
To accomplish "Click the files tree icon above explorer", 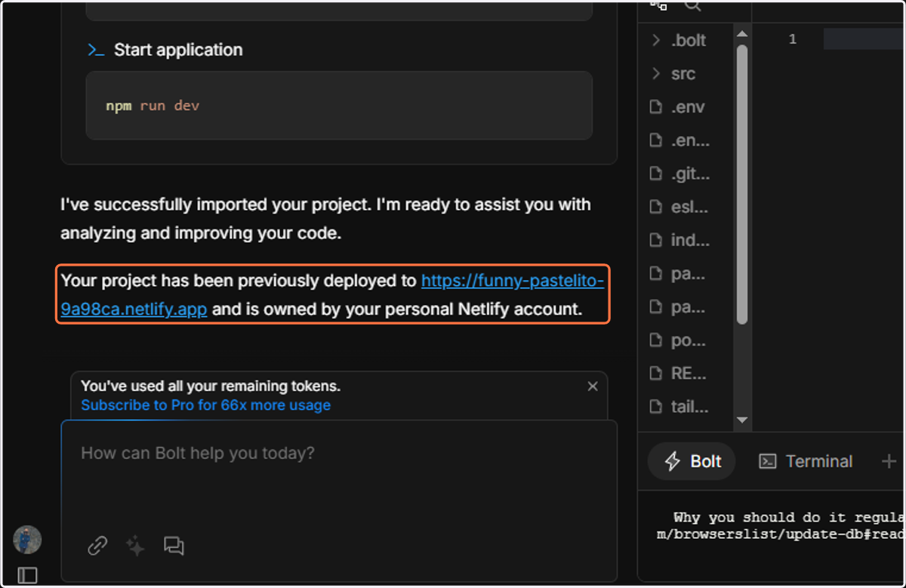I will point(658,5).
